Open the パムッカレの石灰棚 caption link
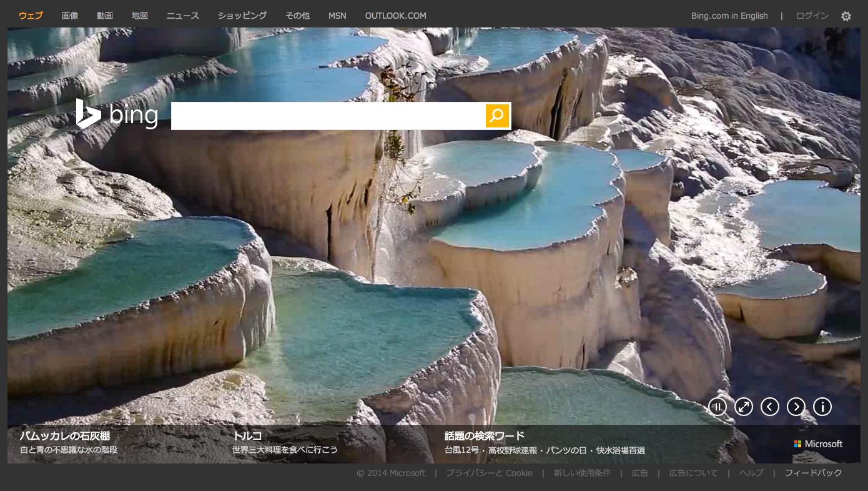The height and width of the screenshot is (491, 868). [x=65, y=436]
